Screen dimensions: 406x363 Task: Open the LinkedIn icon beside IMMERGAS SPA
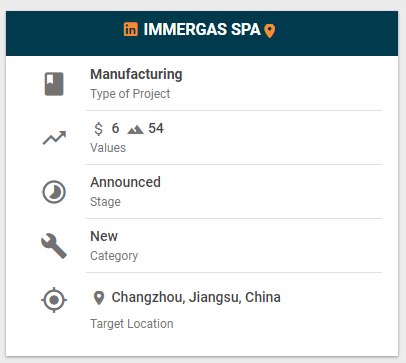coord(131,29)
